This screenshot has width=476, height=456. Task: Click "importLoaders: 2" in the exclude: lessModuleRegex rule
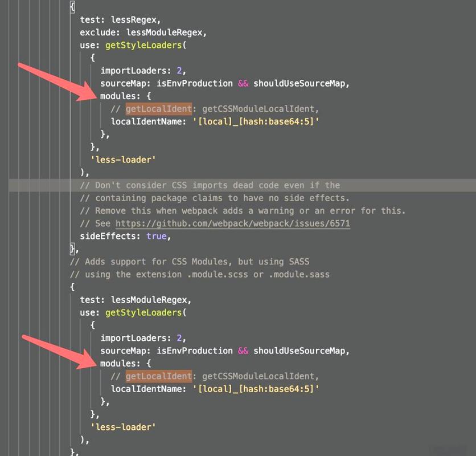point(141,71)
